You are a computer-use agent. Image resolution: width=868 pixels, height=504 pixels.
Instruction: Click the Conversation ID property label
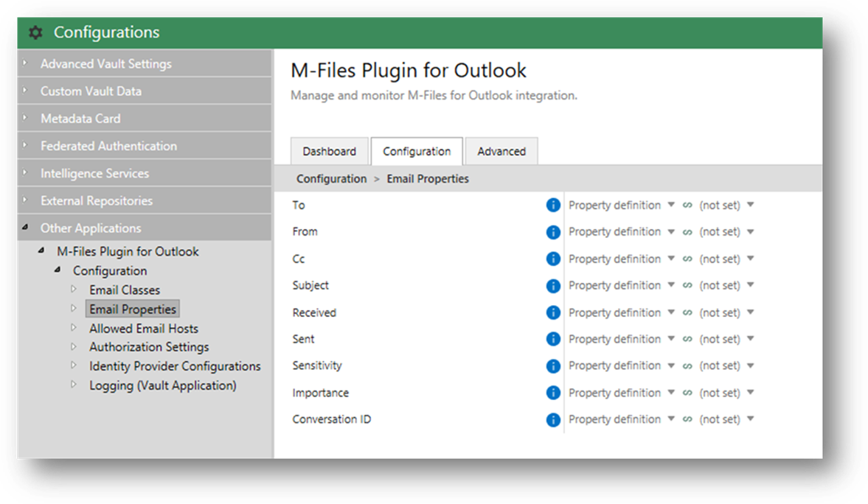332,419
